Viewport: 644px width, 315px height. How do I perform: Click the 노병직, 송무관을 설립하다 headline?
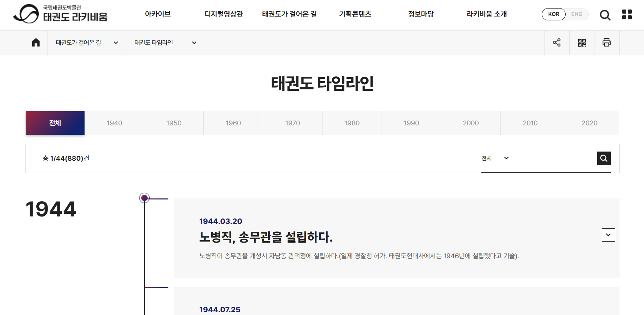click(x=265, y=237)
